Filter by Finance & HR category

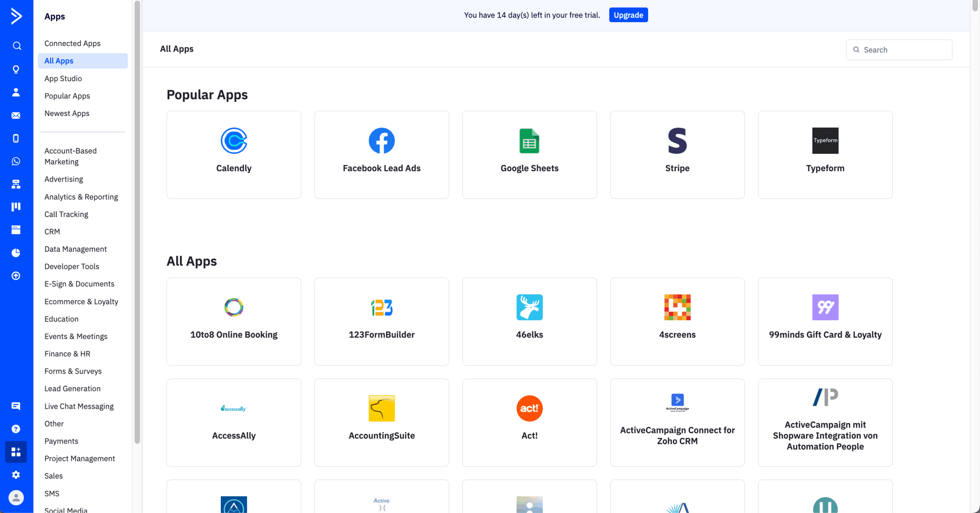67,354
